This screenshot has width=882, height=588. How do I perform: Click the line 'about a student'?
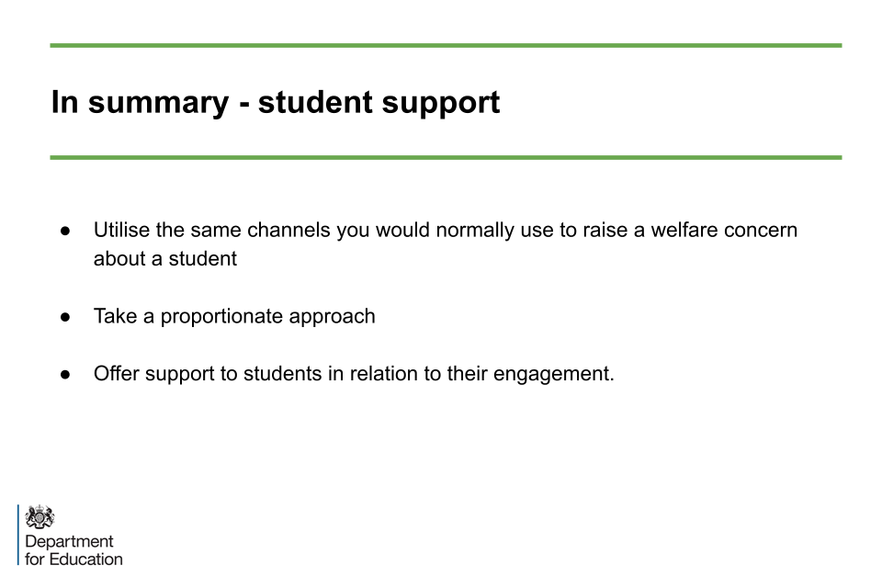(165, 259)
